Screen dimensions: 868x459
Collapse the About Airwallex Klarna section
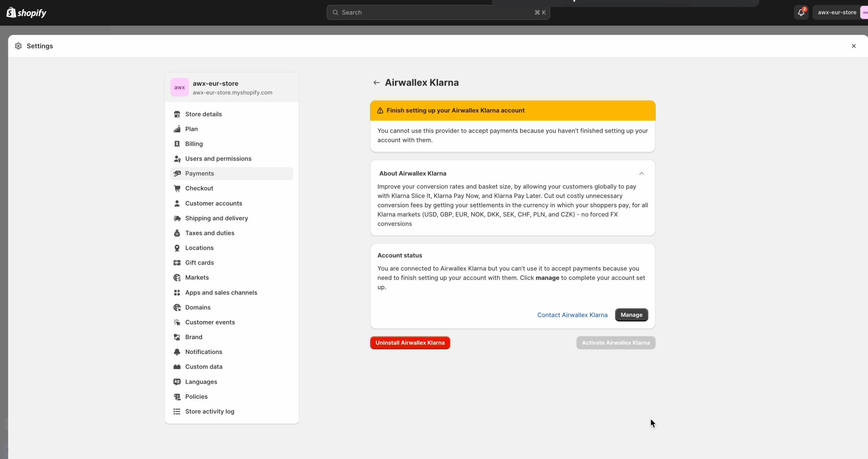[x=642, y=173]
